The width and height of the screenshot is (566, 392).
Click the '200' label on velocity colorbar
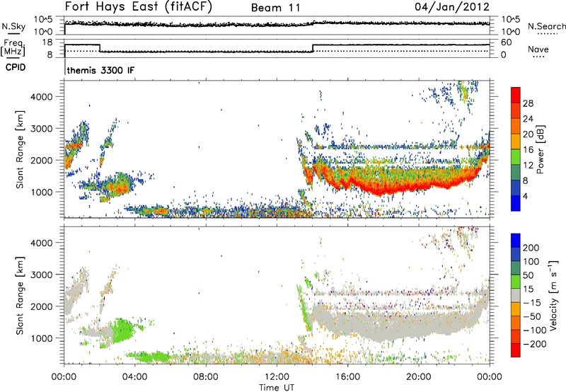pos(531,248)
